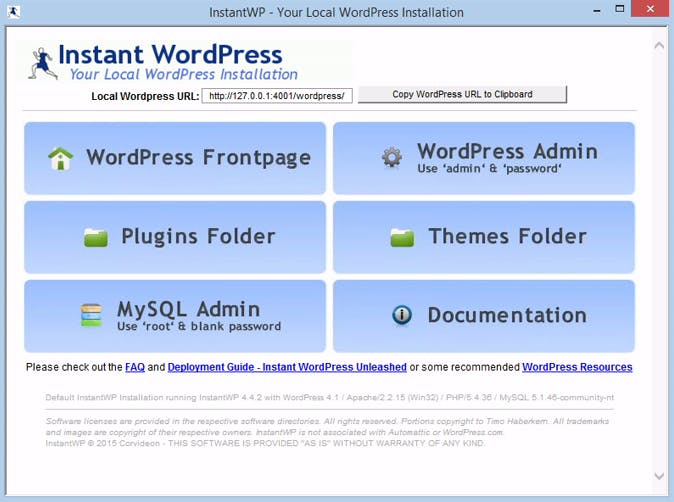Click the running figure logo of Instant WordPress
Viewport: 674px width, 502px height.
click(x=42, y=64)
